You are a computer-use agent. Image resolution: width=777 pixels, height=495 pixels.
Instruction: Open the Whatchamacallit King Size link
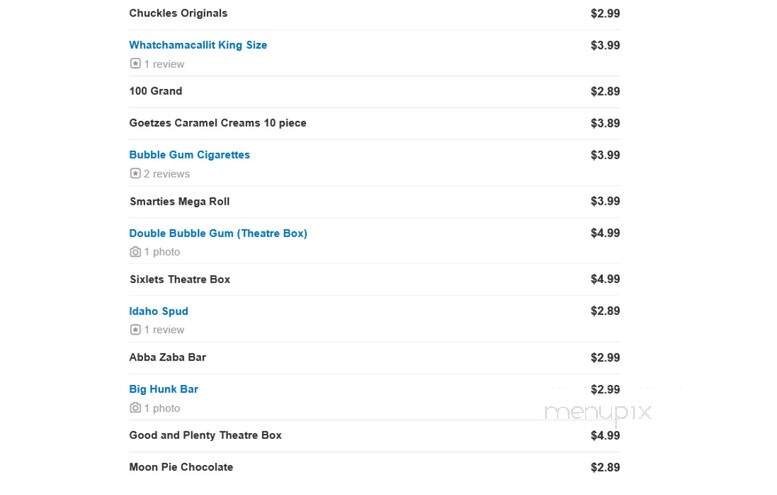(x=198, y=45)
